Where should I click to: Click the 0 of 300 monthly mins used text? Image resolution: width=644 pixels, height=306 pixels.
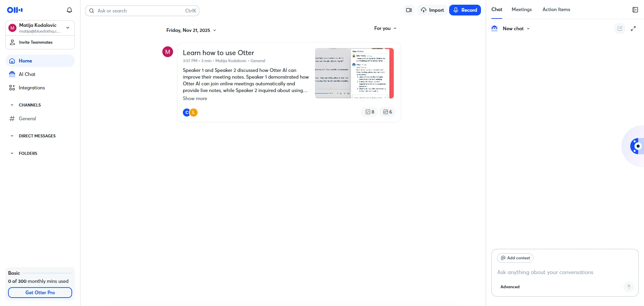click(38, 281)
